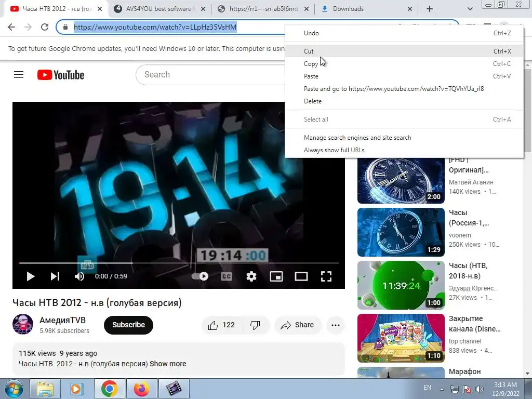Subscribe to АмедияTVB channel
The height and width of the screenshot is (399, 532).
[x=128, y=325]
